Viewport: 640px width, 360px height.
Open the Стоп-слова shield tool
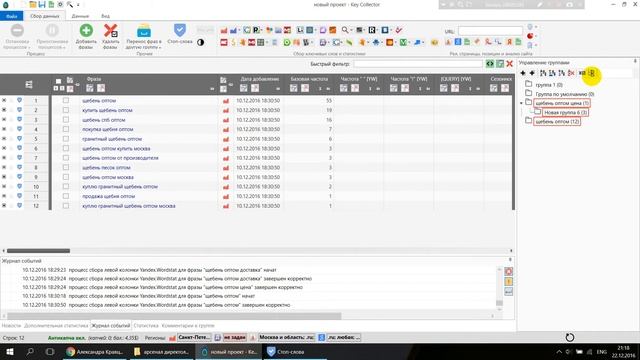(180, 33)
